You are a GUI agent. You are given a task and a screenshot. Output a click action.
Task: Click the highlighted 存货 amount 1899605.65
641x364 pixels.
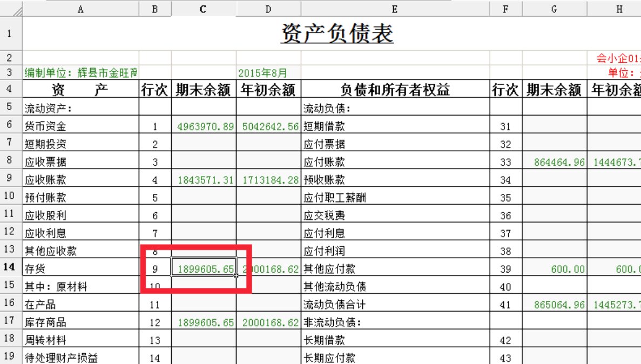[x=203, y=267]
